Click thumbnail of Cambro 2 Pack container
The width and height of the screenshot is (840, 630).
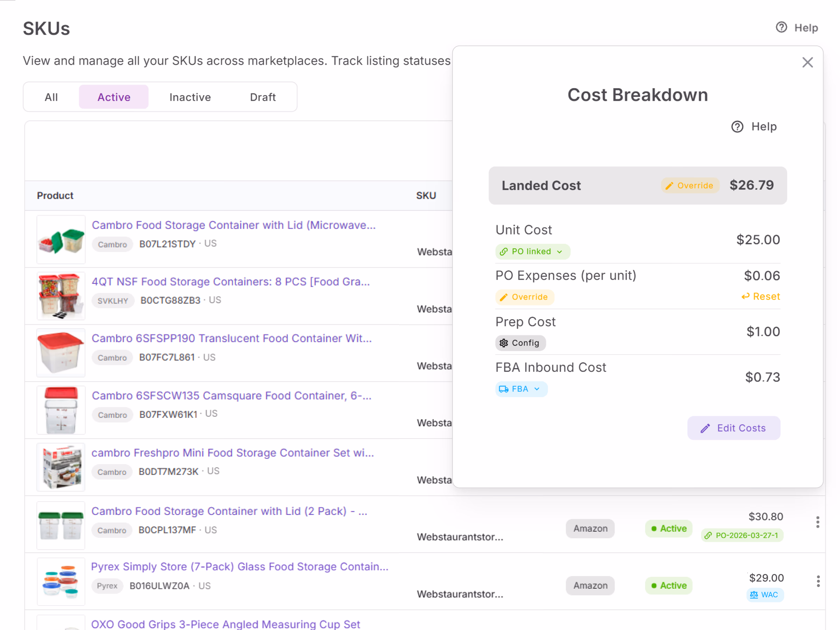(x=61, y=526)
